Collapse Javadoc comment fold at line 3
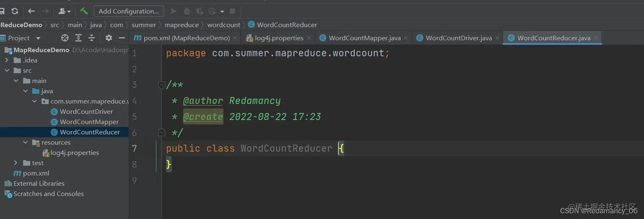Viewport: 644px width, 219px height. (x=161, y=85)
